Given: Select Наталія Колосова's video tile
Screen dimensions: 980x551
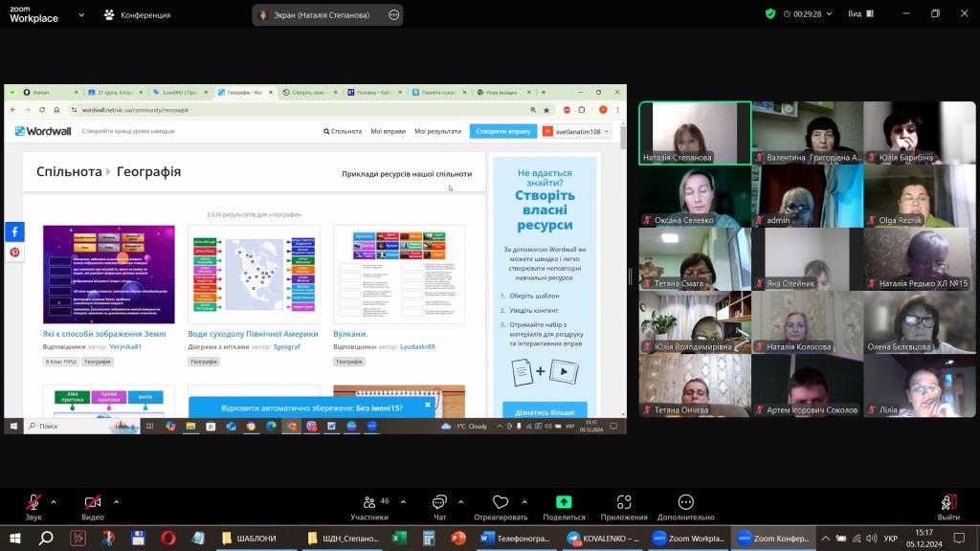Looking at the screenshot, I should pyautogui.click(x=808, y=322).
